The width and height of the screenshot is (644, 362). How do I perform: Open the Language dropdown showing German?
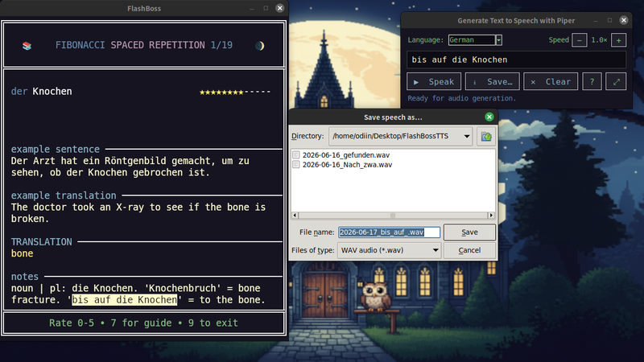coord(475,39)
